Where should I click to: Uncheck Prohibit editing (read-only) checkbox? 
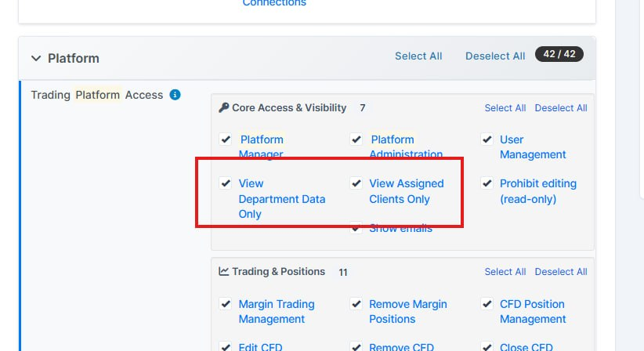pos(487,183)
